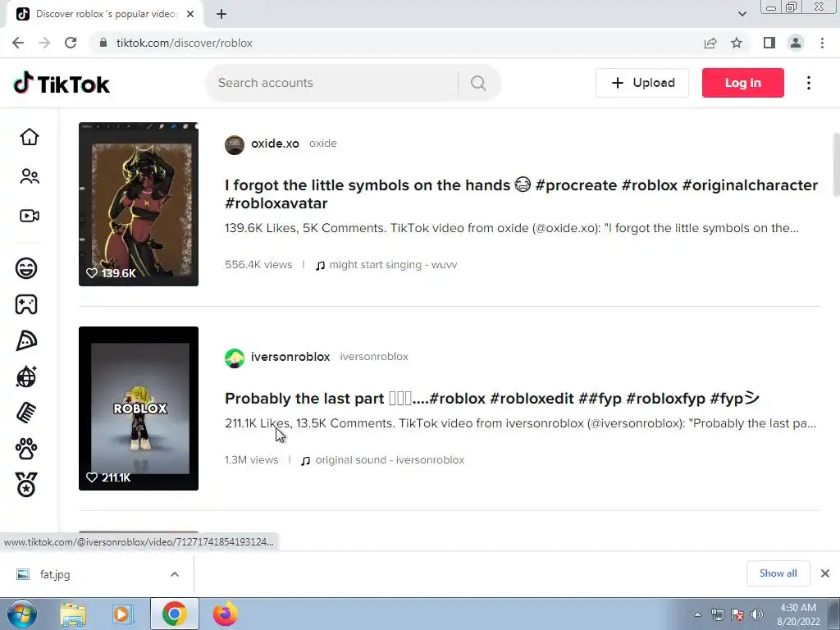840x630 pixels.
Task: View site information lock icon
Action: 104,43
